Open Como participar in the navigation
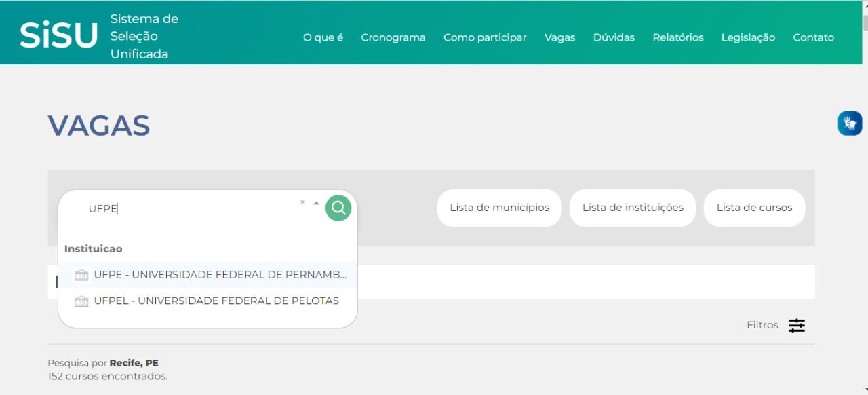 (x=485, y=37)
